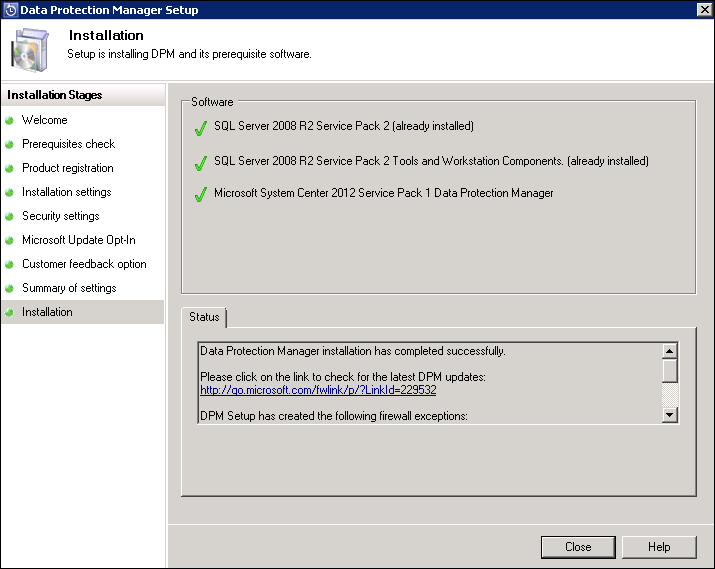Click green bullet beside Installation settings

(x=9, y=192)
